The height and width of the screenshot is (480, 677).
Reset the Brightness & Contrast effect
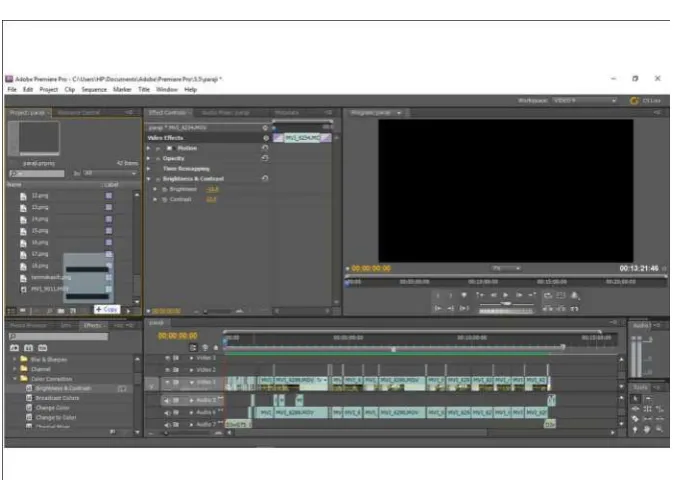[x=265, y=178]
